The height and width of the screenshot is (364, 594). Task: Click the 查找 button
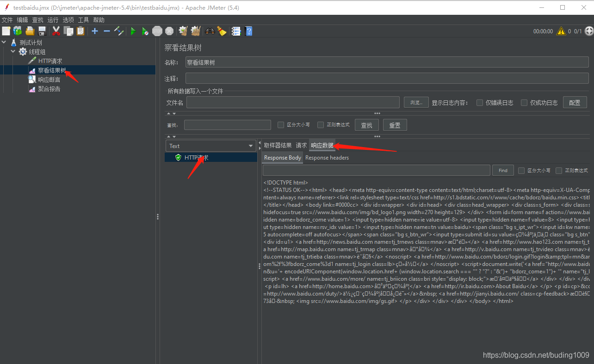(x=367, y=125)
